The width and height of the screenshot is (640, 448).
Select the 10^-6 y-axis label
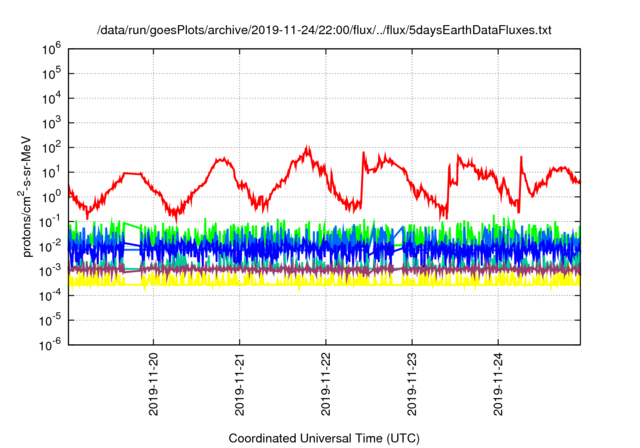coord(51,345)
